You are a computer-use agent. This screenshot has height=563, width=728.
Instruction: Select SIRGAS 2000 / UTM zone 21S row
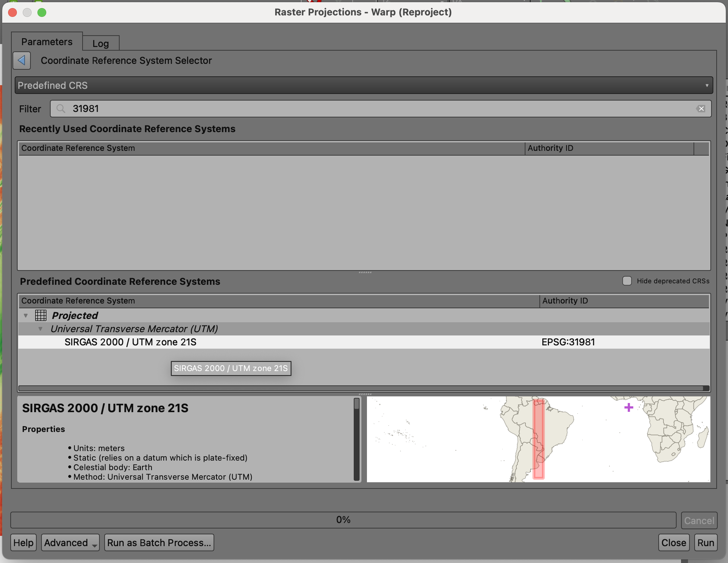coord(131,342)
